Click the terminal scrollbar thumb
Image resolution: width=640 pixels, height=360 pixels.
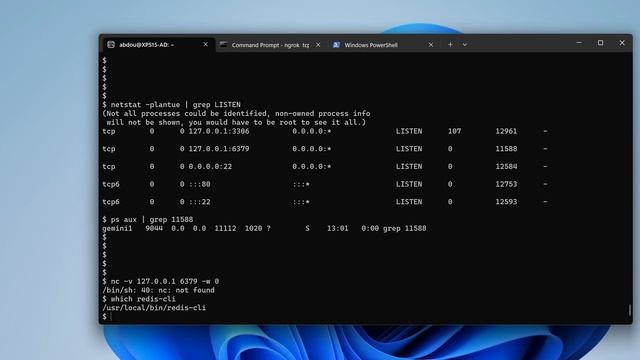pos(630,310)
